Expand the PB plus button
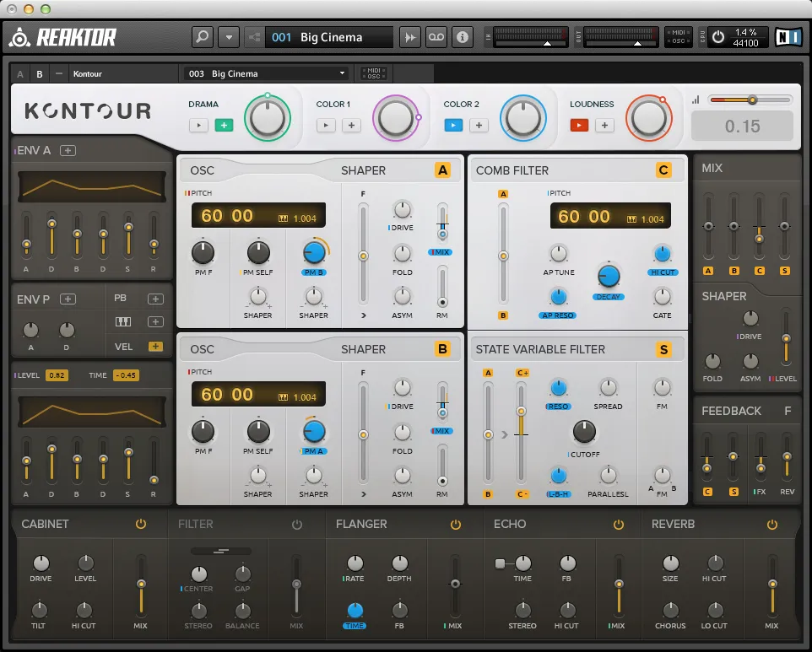This screenshot has height=652, width=812. [155, 299]
